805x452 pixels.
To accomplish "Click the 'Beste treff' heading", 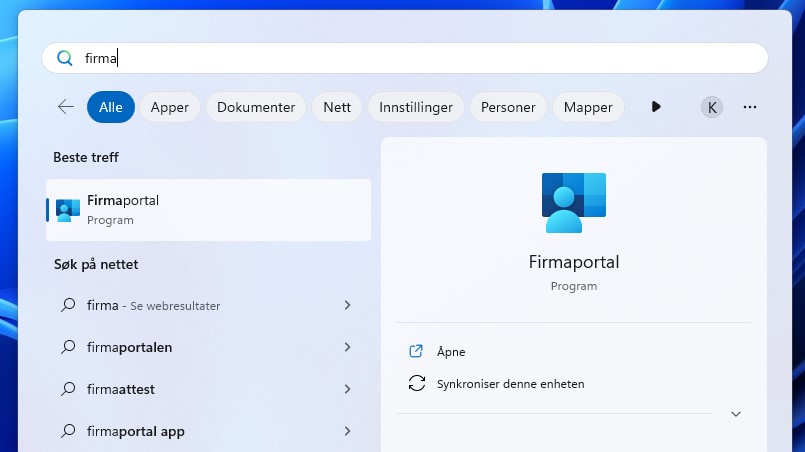I will (86, 157).
